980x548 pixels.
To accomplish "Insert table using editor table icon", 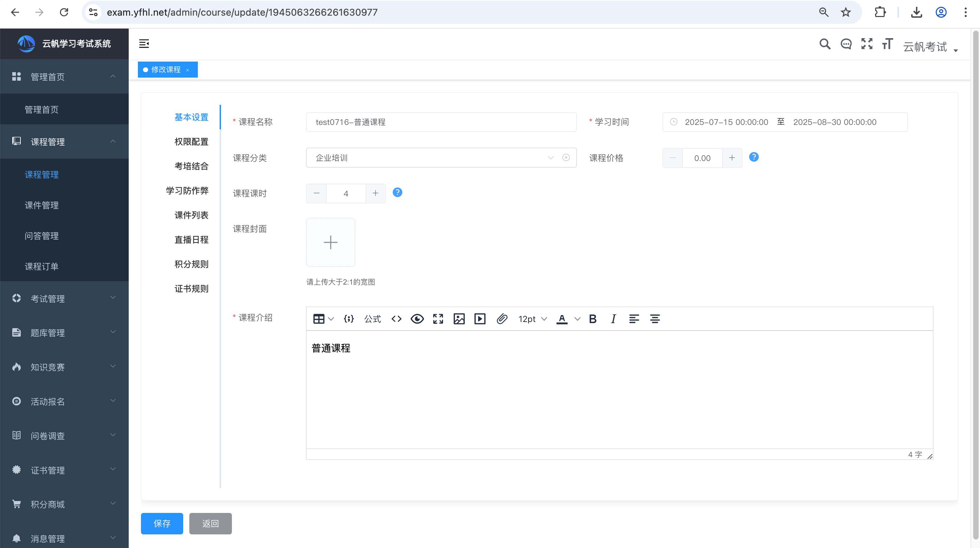I will 318,319.
